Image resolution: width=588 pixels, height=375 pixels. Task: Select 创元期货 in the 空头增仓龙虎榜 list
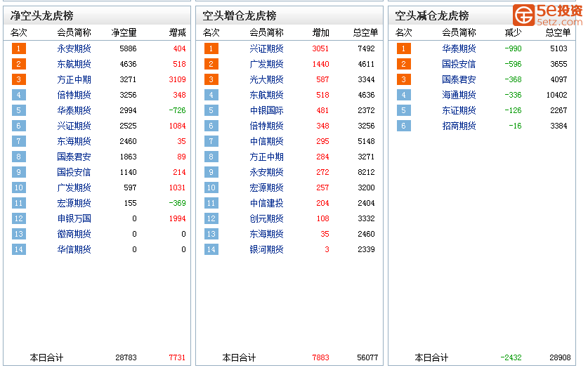coord(267,218)
